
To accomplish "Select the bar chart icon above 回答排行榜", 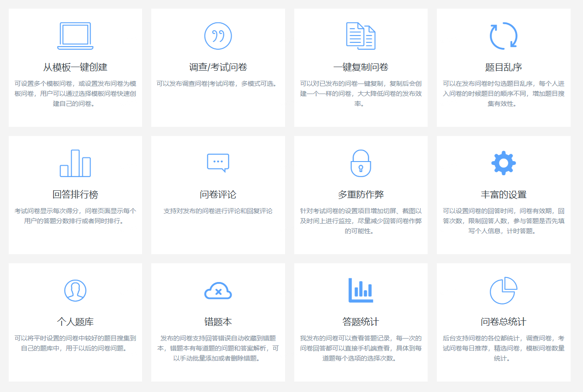I will click(x=75, y=162).
